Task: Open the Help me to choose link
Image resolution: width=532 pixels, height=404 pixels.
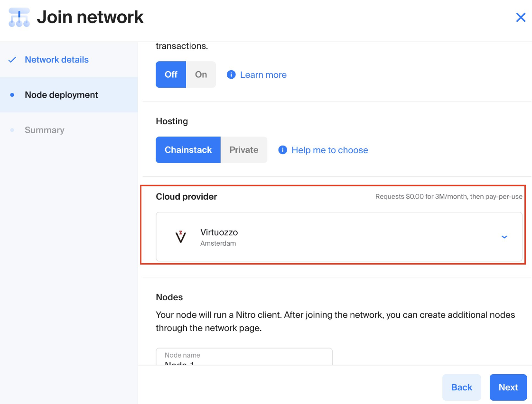Action: [330, 150]
